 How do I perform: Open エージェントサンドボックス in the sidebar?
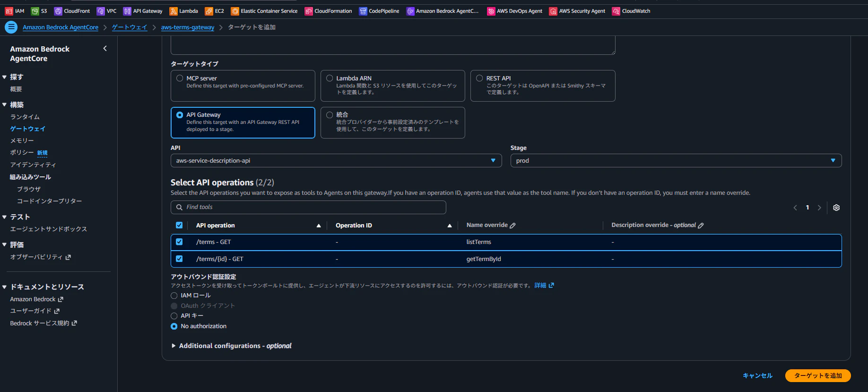tap(49, 229)
